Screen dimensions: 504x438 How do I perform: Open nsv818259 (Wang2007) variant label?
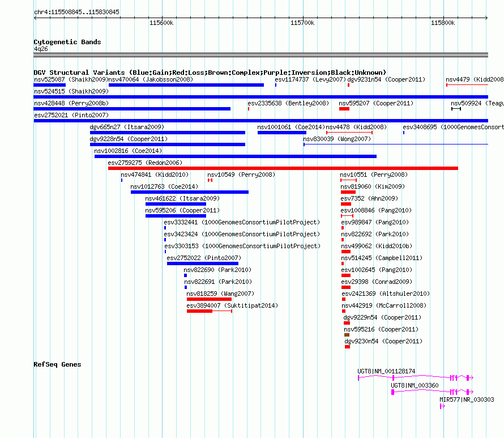pos(220,294)
